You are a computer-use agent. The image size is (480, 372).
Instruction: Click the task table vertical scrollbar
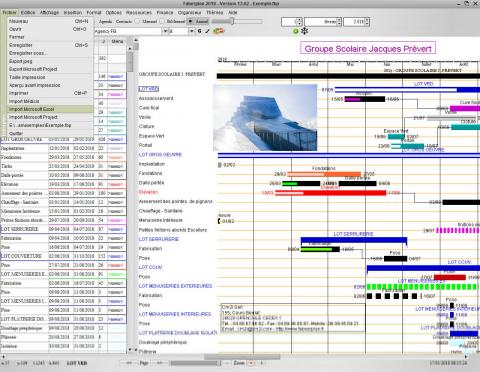[130, 200]
